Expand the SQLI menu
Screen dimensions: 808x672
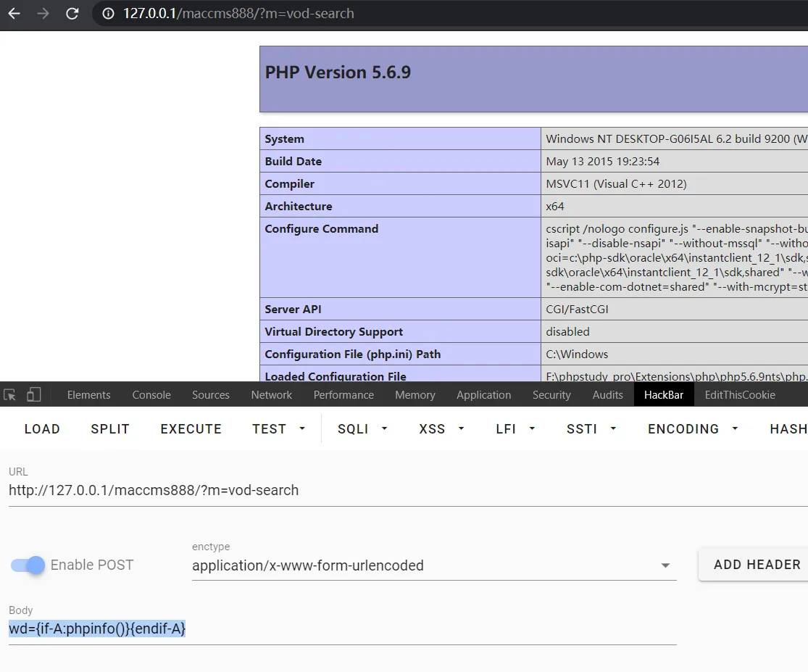pos(363,429)
